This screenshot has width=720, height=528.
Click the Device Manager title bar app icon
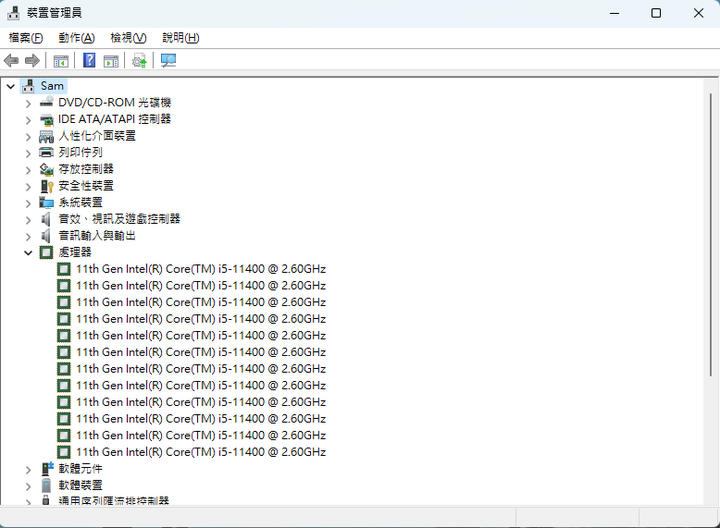coord(13,13)
